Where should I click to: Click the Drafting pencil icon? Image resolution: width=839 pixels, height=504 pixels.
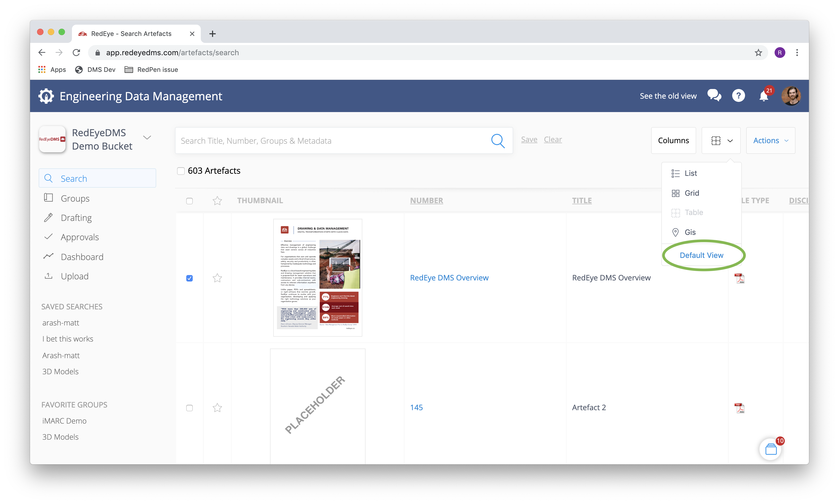click(49, 217)
